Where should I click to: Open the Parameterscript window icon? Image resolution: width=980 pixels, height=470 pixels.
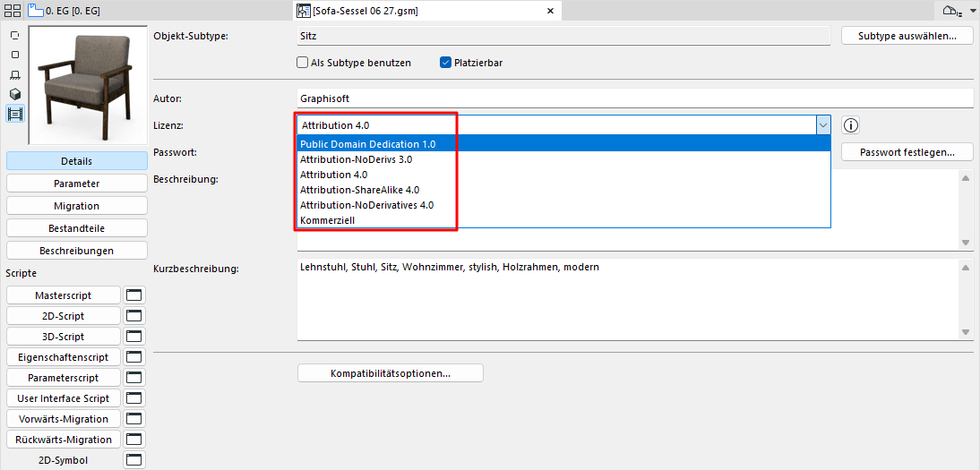coord(134,378)
